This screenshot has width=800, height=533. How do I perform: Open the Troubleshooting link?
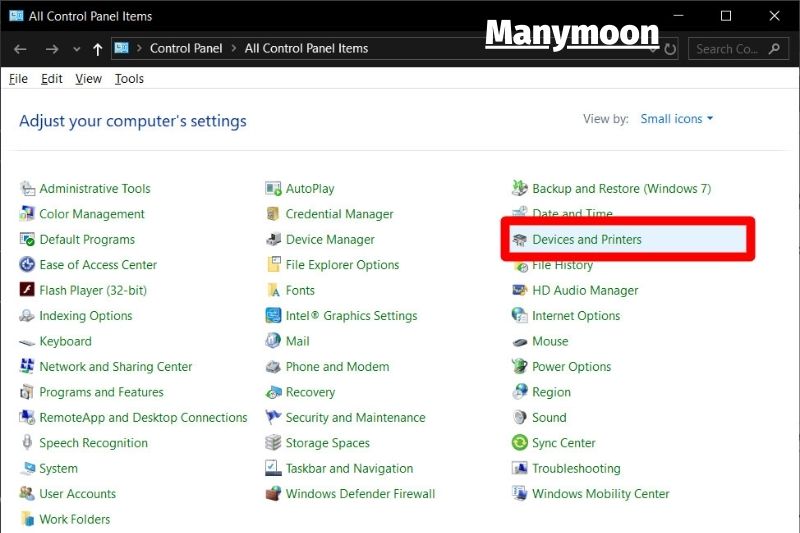tap(577, 468)
